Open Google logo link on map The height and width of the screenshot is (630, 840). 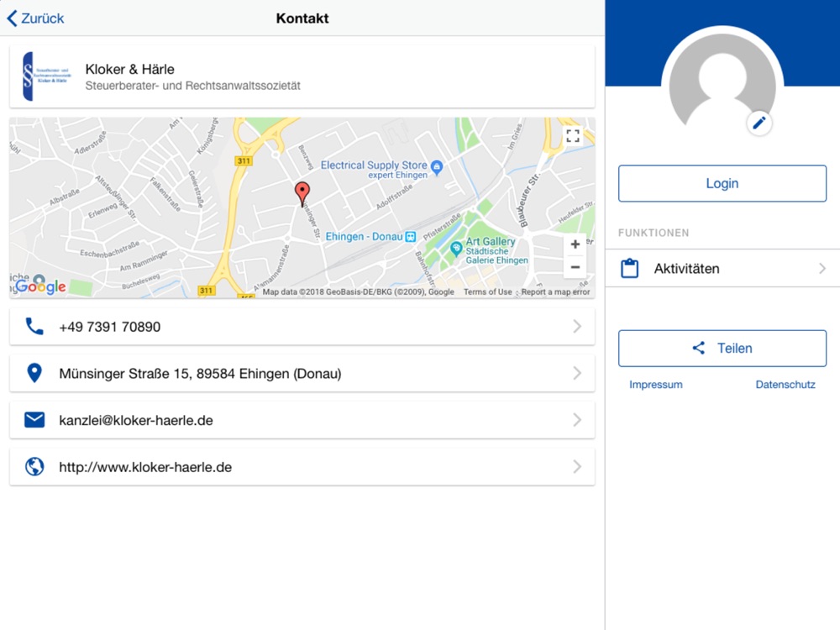point(40,286)
